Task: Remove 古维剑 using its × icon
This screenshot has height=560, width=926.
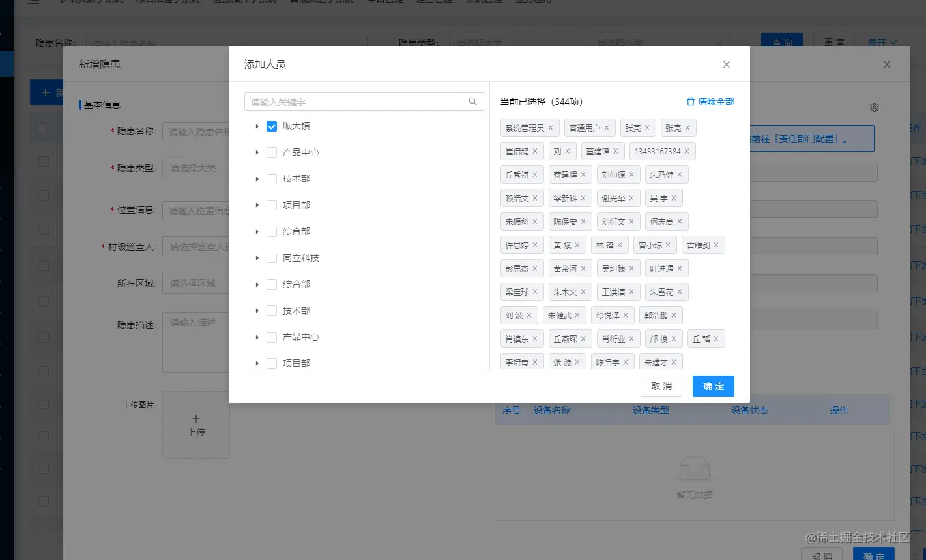Action: click(x=716, y=245)
